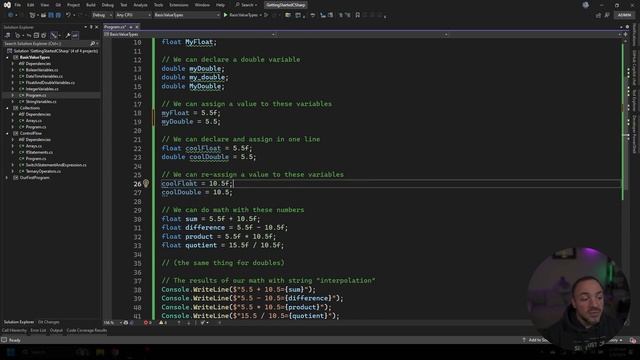Select SwitchStatementsAndExpressions.cs file

pos(56,165)
